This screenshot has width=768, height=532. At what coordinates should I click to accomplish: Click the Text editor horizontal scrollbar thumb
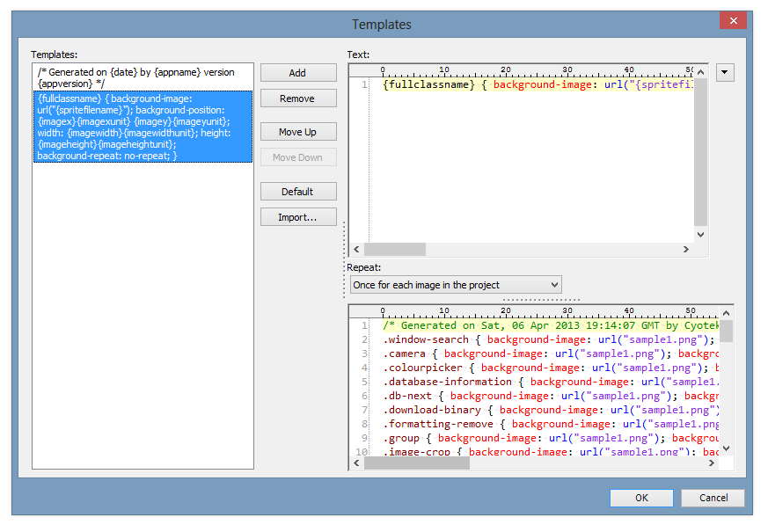(x=395, y=249)
